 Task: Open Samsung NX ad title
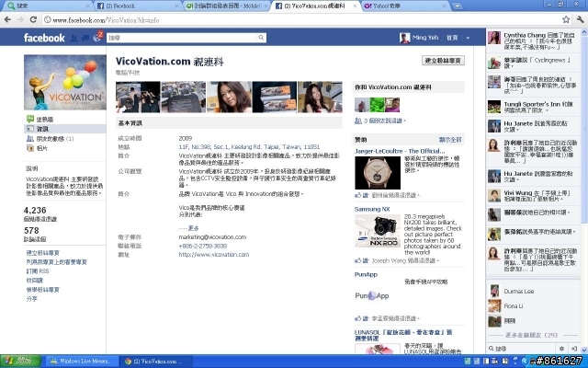coord(372,209)
